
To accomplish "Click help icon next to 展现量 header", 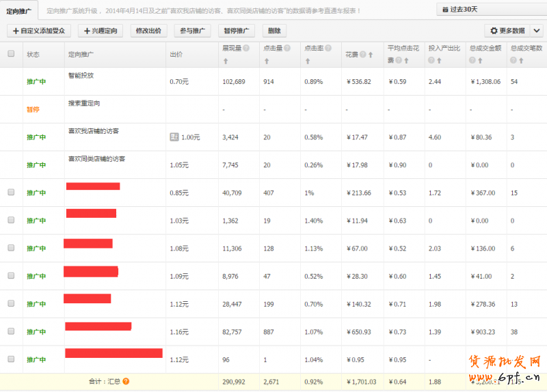I will pyautogui.click(x=246, y=48).
